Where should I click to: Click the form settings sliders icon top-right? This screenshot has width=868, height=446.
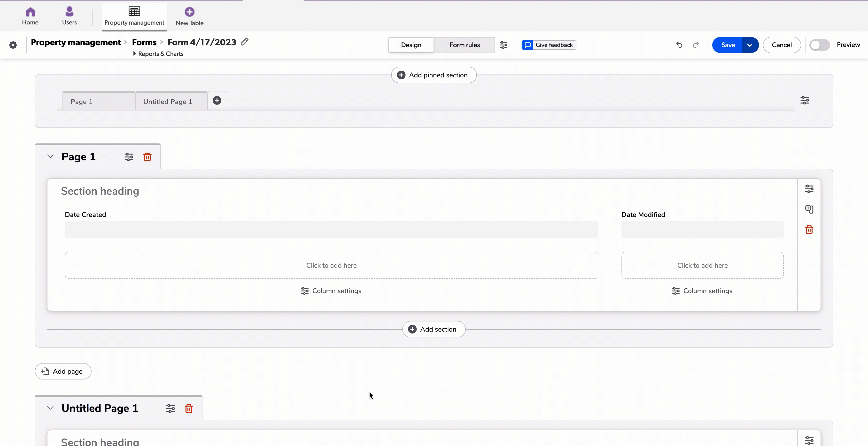point(504,45)
